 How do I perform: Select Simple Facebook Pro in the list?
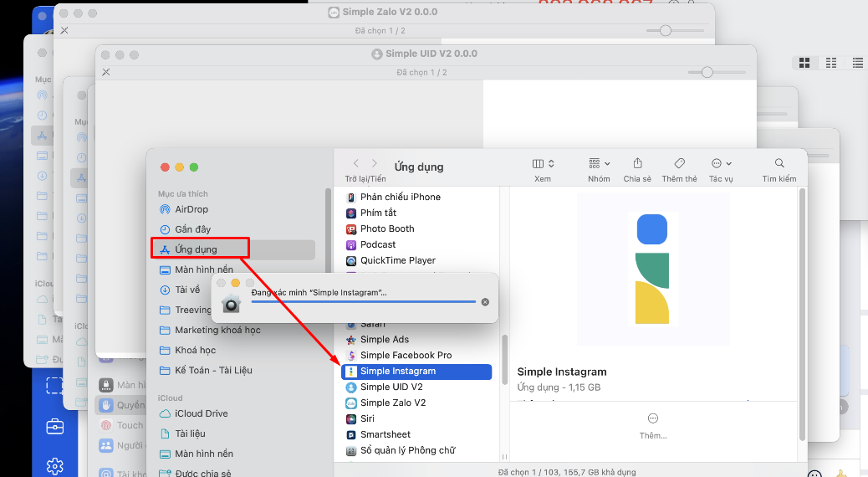(x=406, y=356)
